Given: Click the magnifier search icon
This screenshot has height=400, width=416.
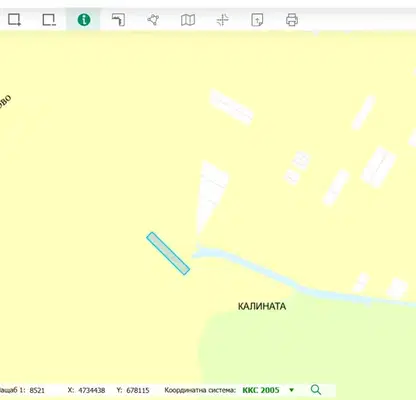Looking at the screenshot, I should pyautogui.click(x=316, y=390).
